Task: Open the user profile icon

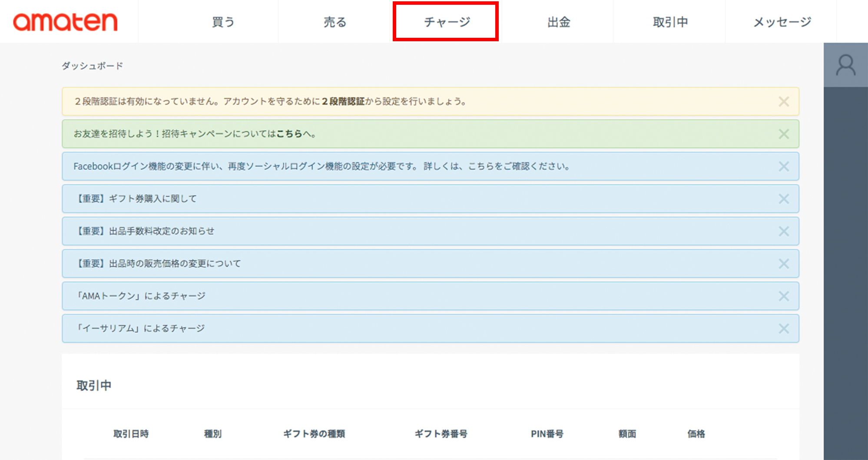Action: 846,65
